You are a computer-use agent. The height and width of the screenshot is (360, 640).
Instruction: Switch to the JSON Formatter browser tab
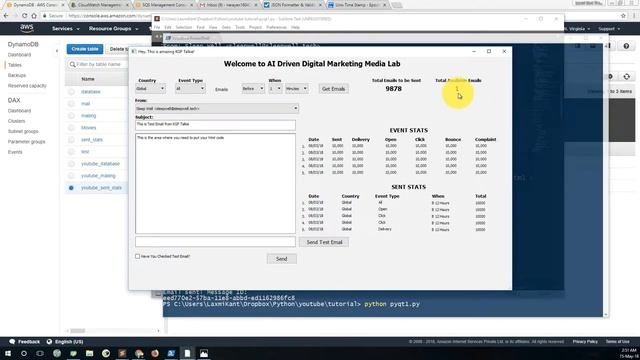pos(293,5)
